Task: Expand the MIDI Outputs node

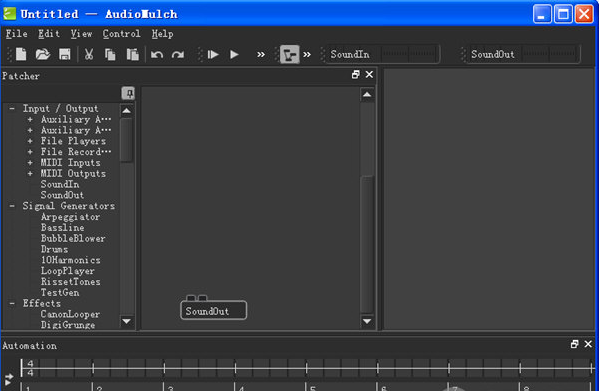Action: (30, 173)
